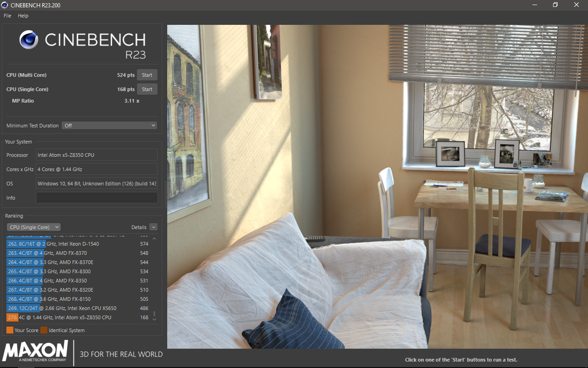Open the File menu
Image resolution: width=588 pixels, height=368 pixels.
[7, 16]
